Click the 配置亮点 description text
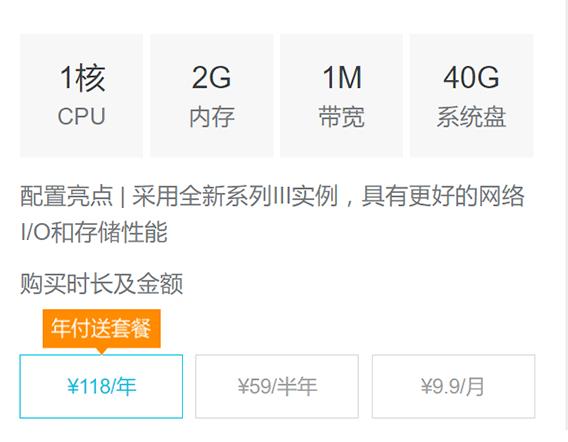The width and height of the screenshot is (568, 442). pos(66,196)
